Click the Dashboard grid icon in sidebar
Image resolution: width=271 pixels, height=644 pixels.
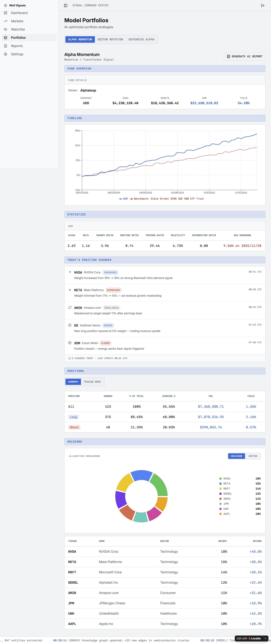6,13
